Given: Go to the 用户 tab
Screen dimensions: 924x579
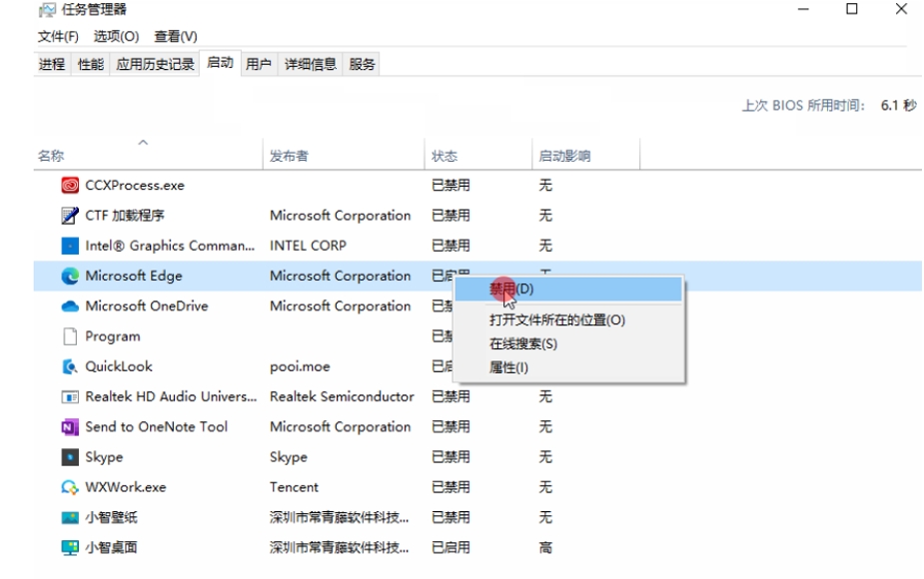Looking at the screenshot, I should point(258,64).
